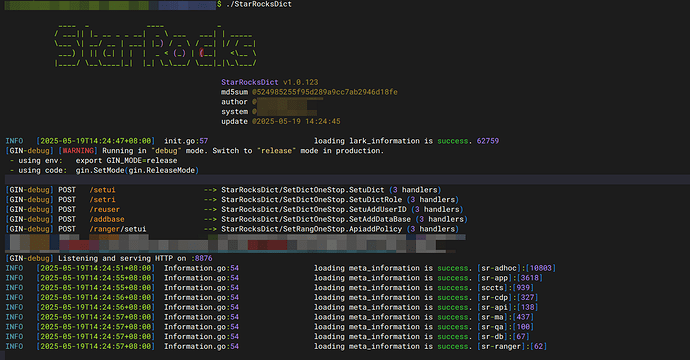690x360 pixels.
Task: Click the timestamp 2025-05-19T14:24:47+08:00
Action: coord(95,141)
